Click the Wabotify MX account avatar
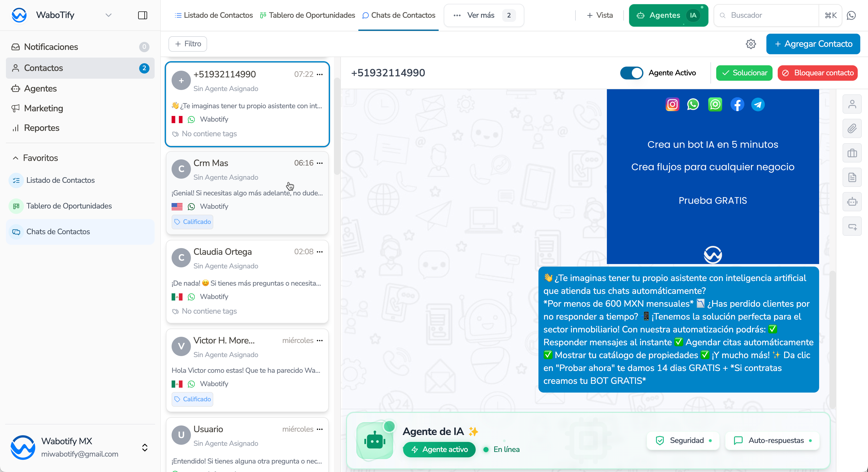The width and height of the screenshot is (868, 472). (x=23, y=447)
